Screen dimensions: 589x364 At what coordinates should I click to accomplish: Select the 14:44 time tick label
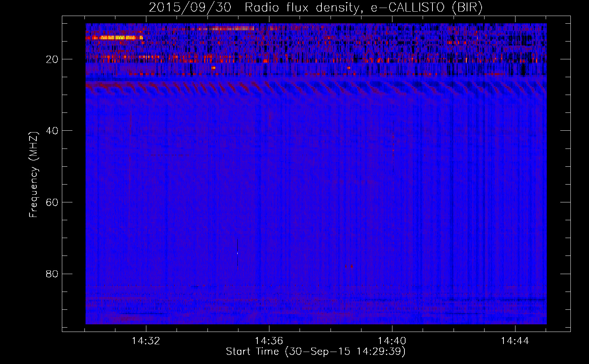(x=515, y=341)
